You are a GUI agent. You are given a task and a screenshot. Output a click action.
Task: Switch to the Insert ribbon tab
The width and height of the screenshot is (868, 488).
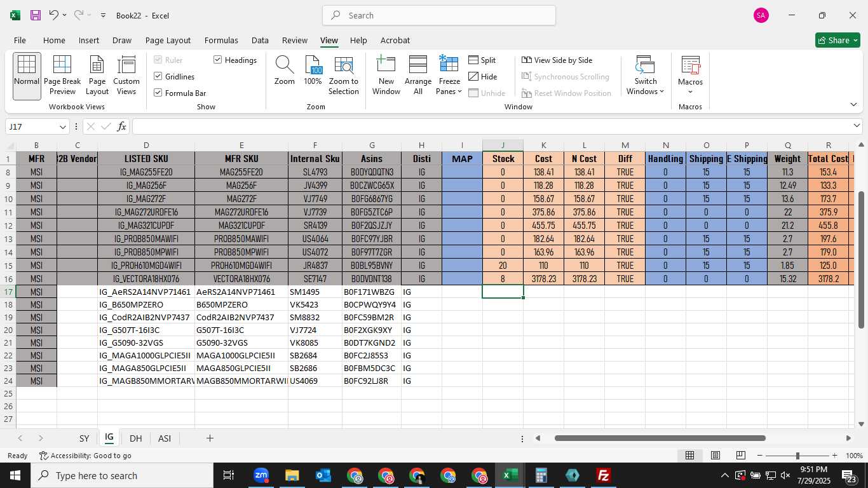tap(89, 40)
